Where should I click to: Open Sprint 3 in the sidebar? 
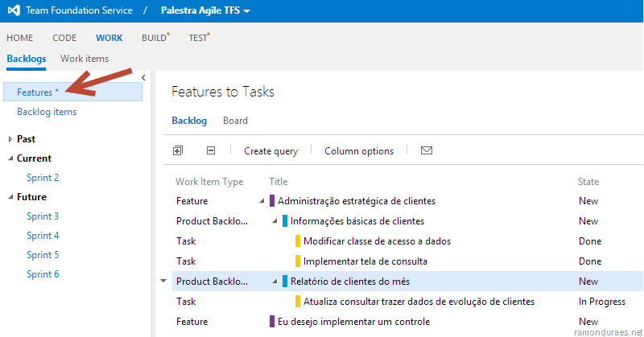43,216
